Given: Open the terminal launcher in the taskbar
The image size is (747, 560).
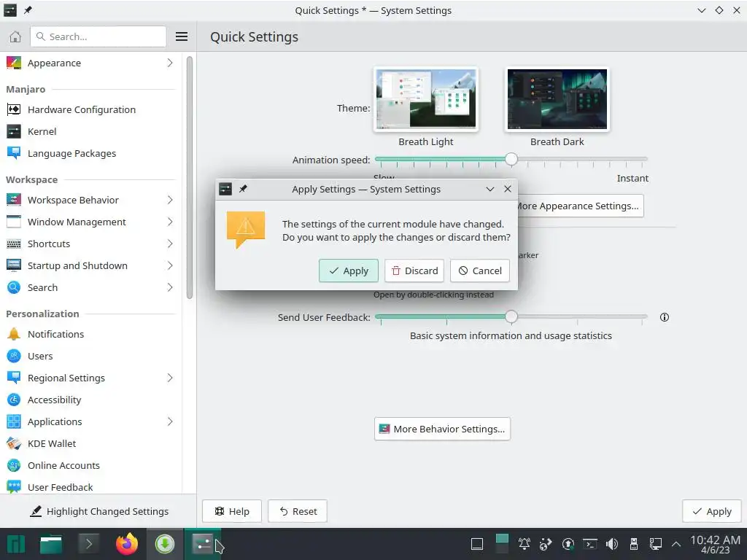Looking at the screenshot, I should pos(88,544).
